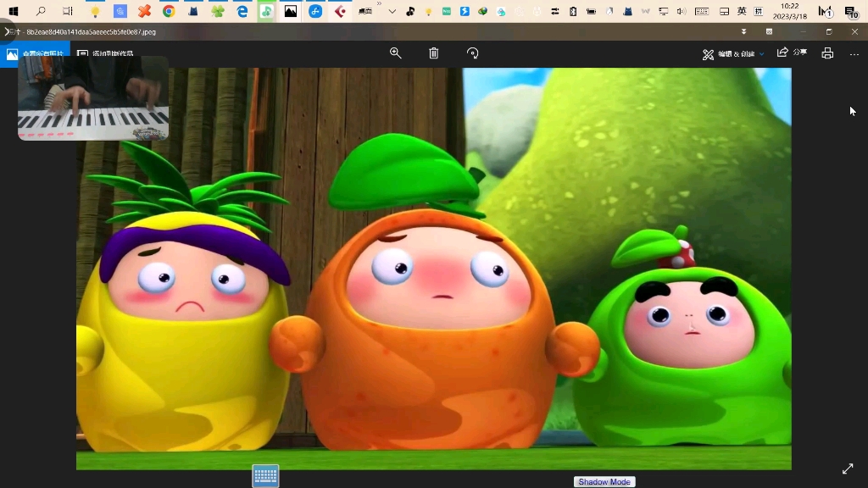Image resolution: width=868 pixels, height=488 pixels.
Task: Open the orange X app on taskbar
Action: [x=144, y=11]
